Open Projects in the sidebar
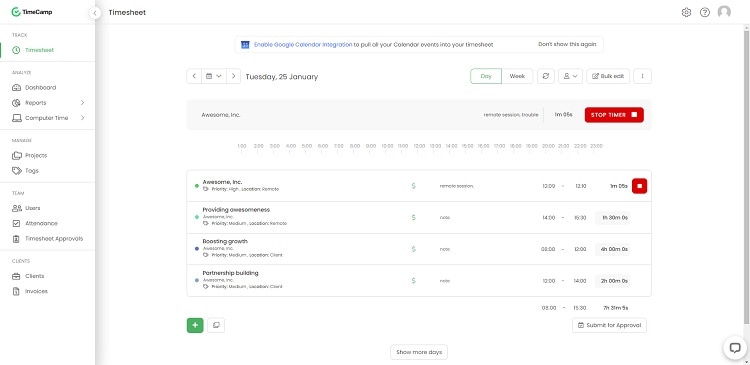This screenshot has height=365, width=750. pyautogui.click(x=36, y=155)
